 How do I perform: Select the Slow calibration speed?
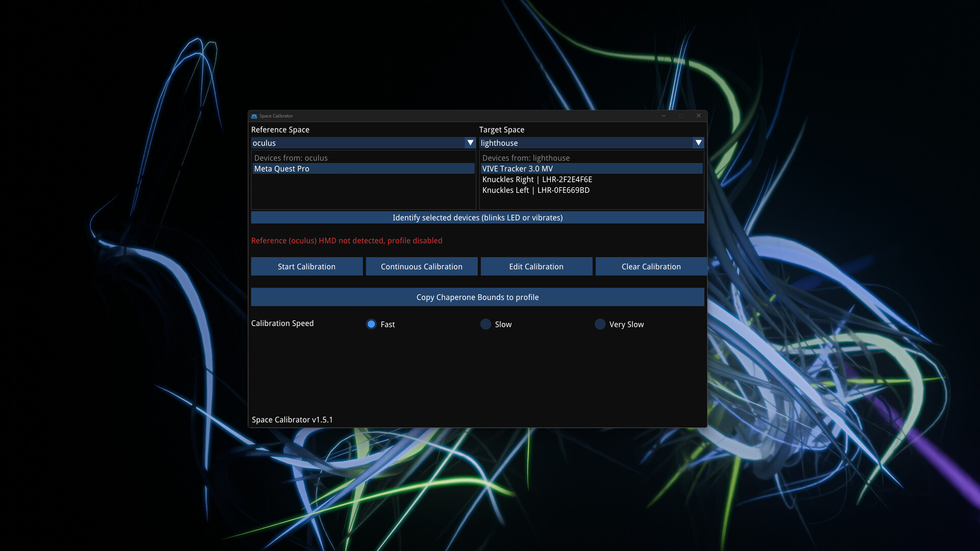click(485, 324)
